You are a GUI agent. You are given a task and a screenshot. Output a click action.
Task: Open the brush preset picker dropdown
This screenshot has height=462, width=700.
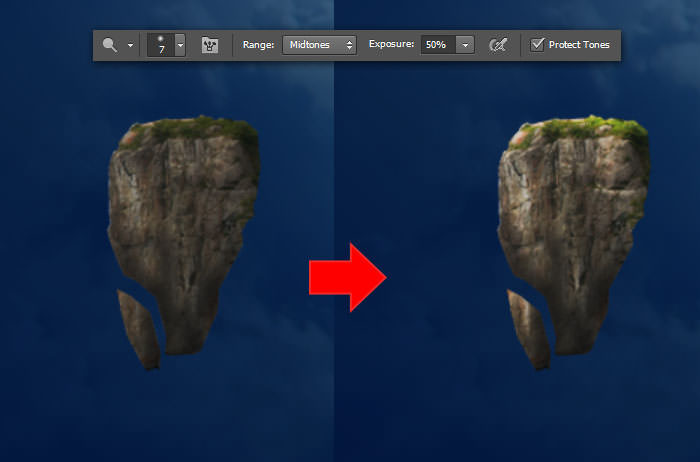click(180, 45)
